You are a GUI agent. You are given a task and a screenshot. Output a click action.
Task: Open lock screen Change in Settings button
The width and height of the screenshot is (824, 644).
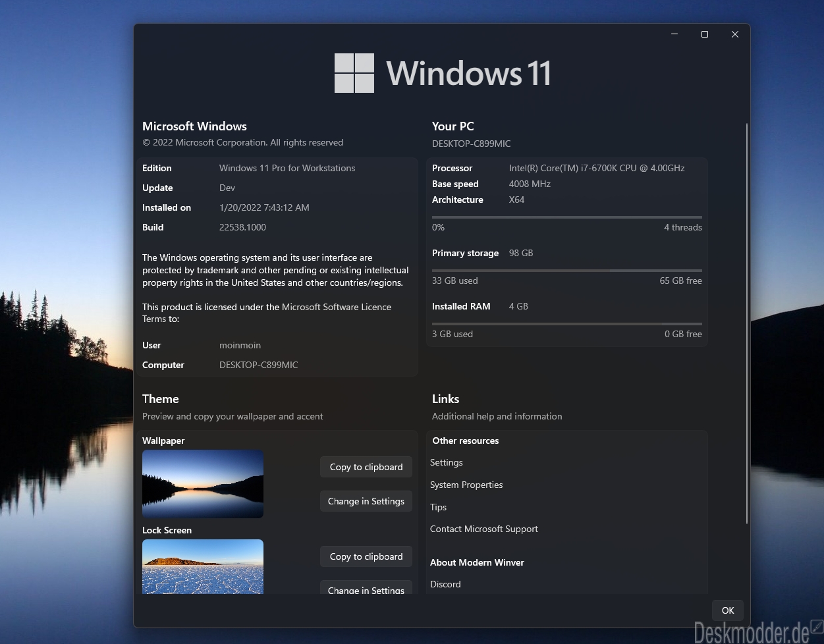(366, 587)
